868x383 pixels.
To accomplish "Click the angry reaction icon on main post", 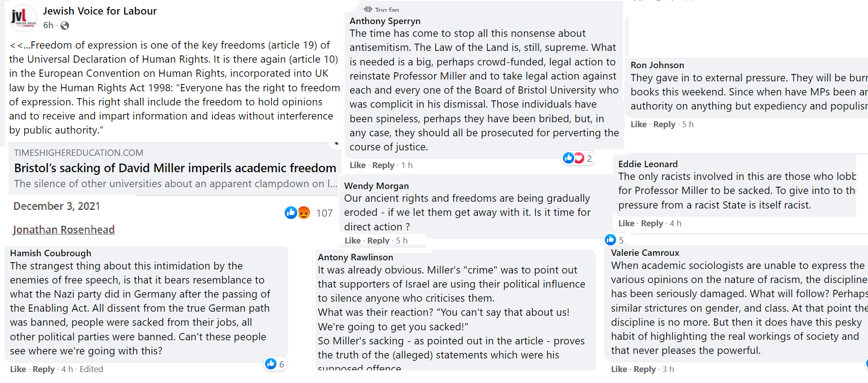I will [x=304, y=213].
